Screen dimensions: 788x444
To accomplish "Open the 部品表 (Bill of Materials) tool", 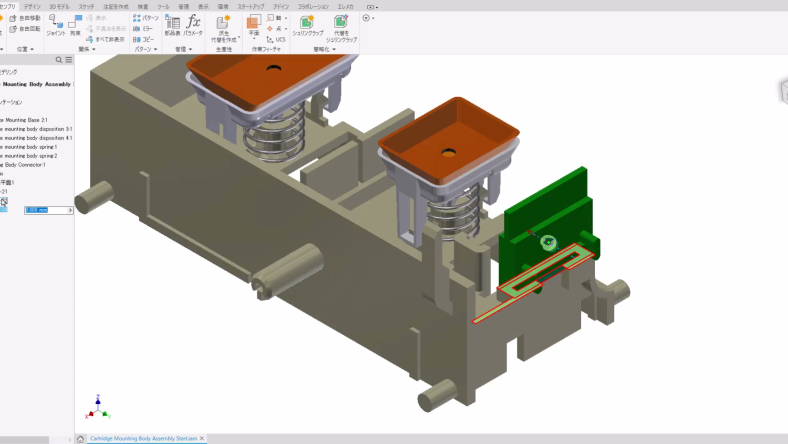I will tap(172, 24).
